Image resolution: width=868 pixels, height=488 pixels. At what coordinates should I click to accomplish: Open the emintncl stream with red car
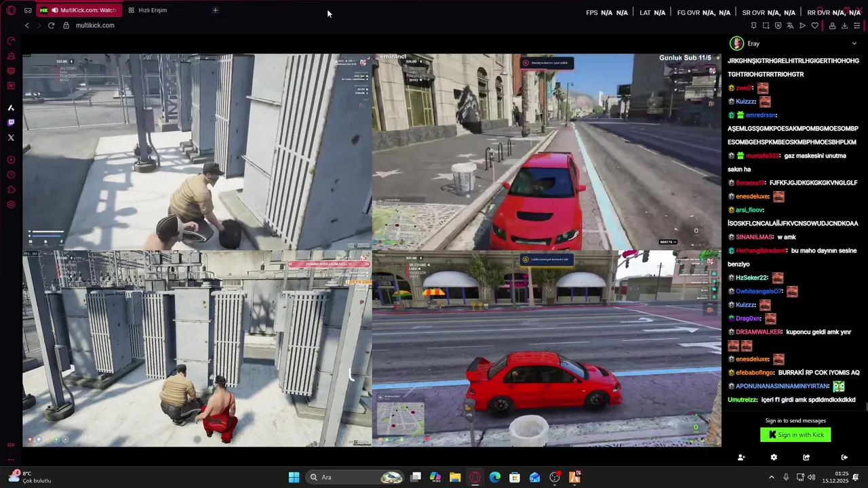[547, 152]
